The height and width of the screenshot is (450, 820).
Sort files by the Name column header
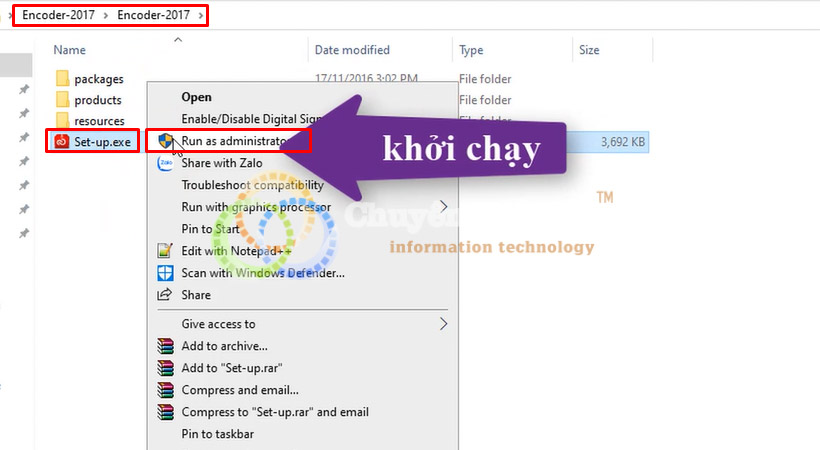click(x=70, y=50)
